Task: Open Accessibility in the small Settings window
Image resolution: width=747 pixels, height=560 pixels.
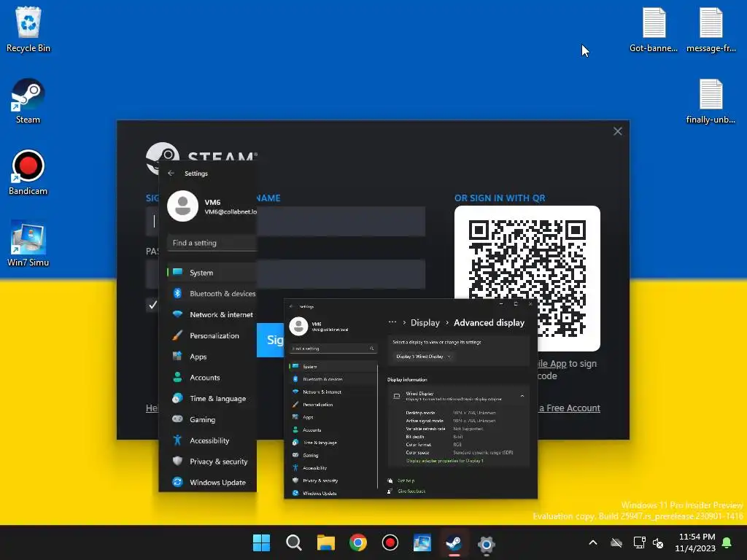Action: coord(333,467)
